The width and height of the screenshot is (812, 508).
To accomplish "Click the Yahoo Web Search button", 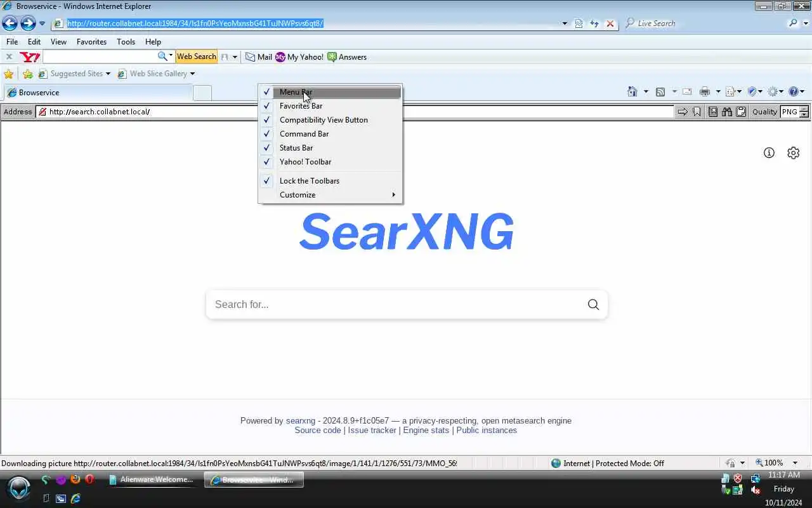I will 197,57.
